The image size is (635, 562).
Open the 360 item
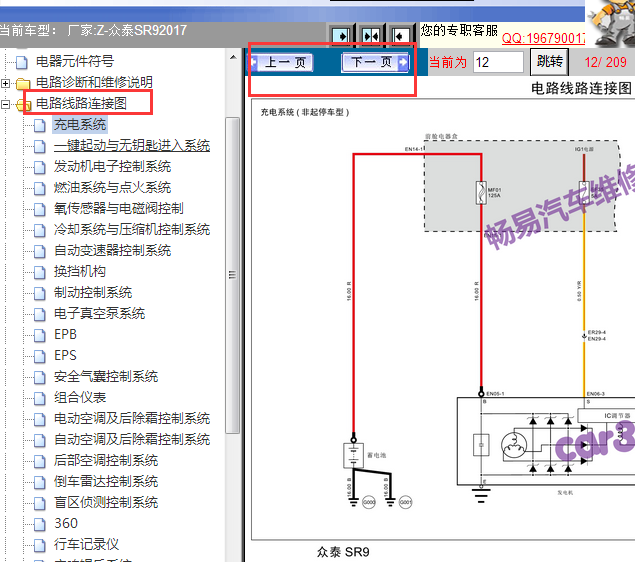point(66,524)
